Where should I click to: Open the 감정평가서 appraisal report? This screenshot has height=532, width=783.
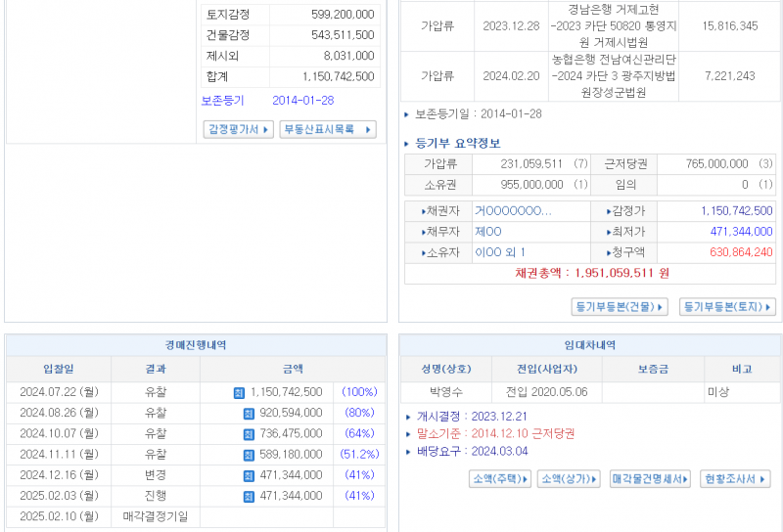tap(238, 129)
